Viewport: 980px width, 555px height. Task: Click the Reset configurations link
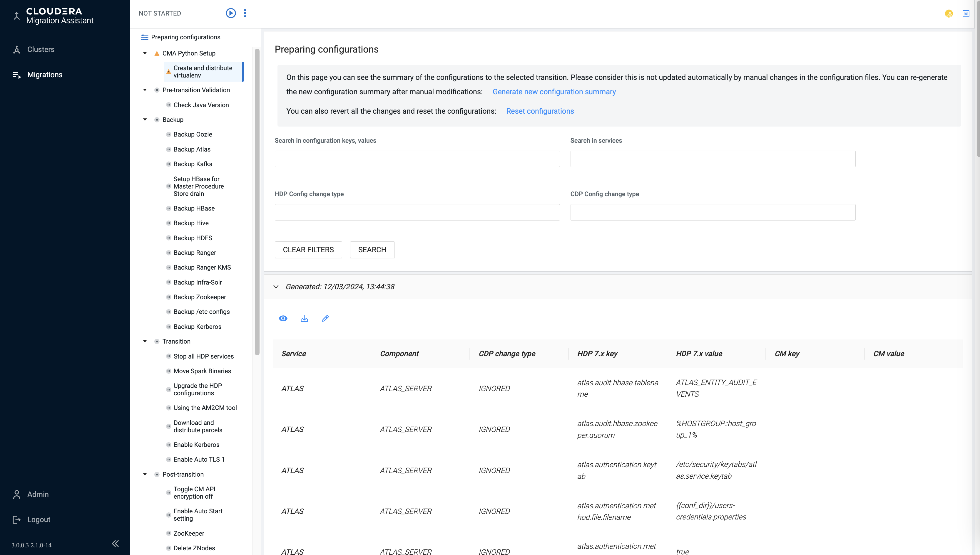540,111
